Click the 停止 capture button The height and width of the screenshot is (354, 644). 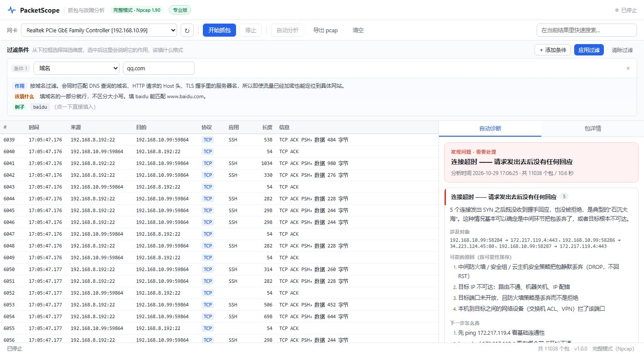(x=251, y=30)
